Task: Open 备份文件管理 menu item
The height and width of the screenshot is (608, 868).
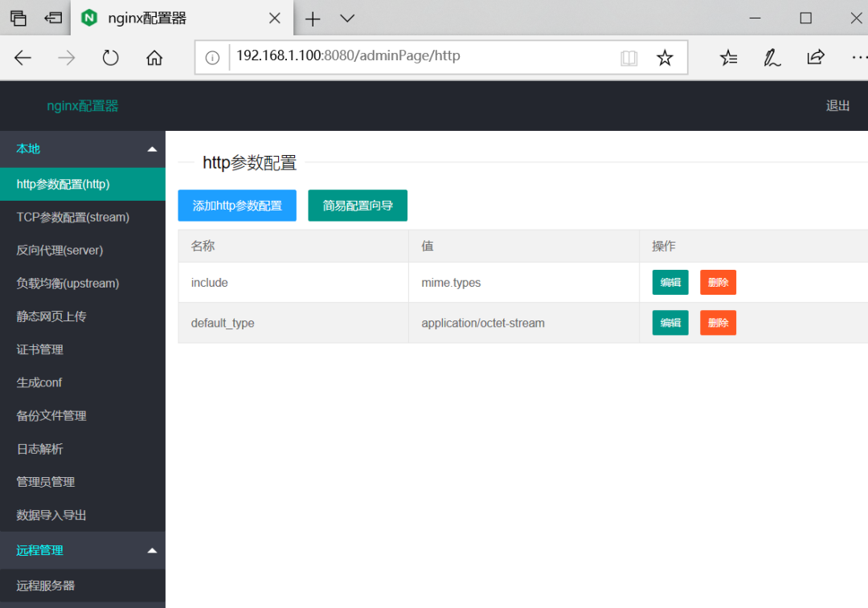Action: pyautogui.click(x=83, y=416)
